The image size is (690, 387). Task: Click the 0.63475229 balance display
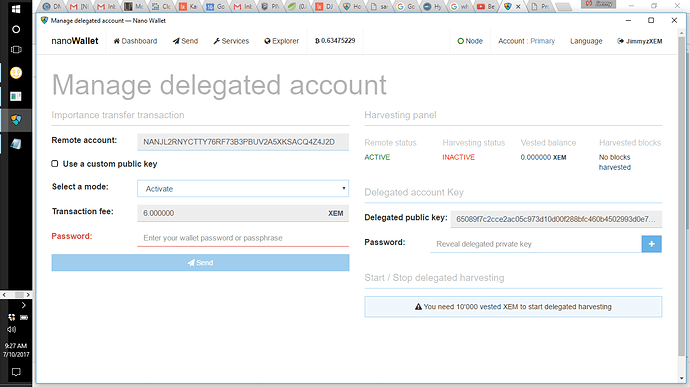[335, 41]
